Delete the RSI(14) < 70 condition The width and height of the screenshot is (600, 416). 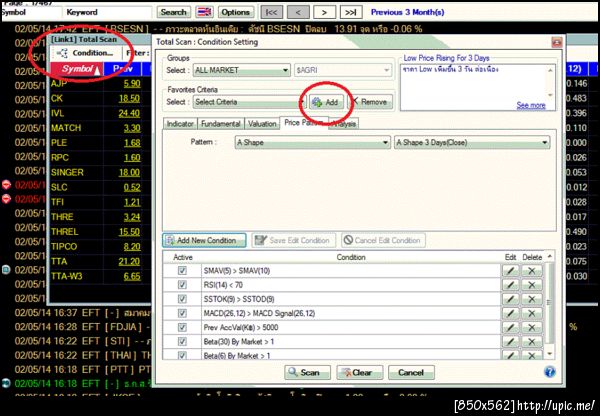coord(532,285)
